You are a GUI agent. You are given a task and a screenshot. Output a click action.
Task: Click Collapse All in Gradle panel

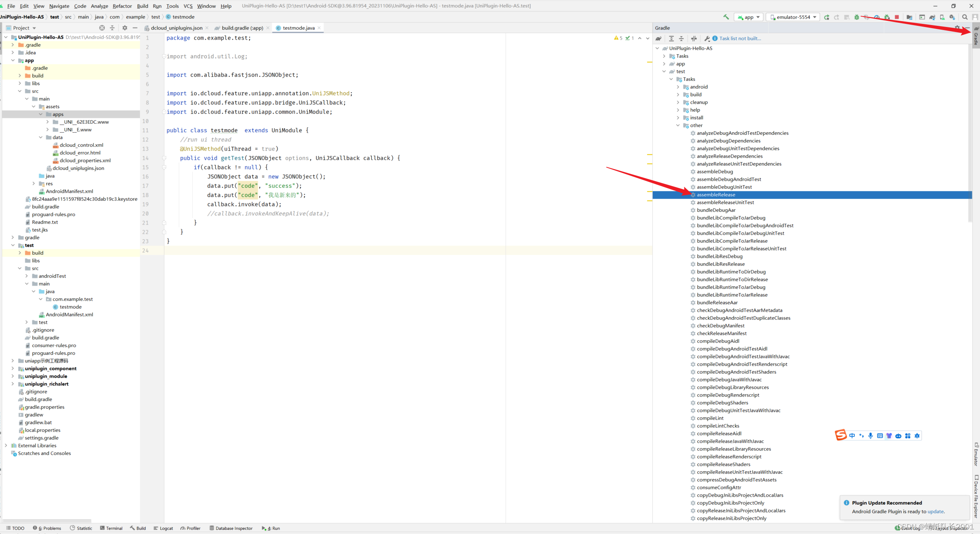pos(681,39)
